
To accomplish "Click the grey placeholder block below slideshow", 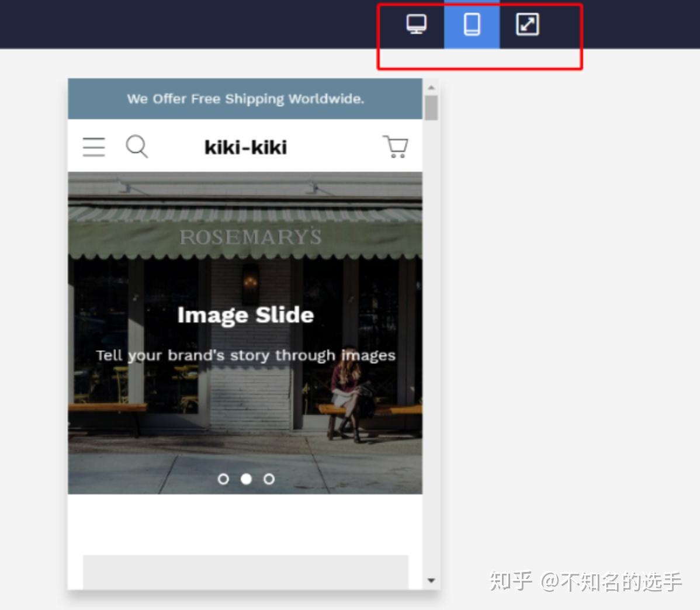I will pos(245,572).
